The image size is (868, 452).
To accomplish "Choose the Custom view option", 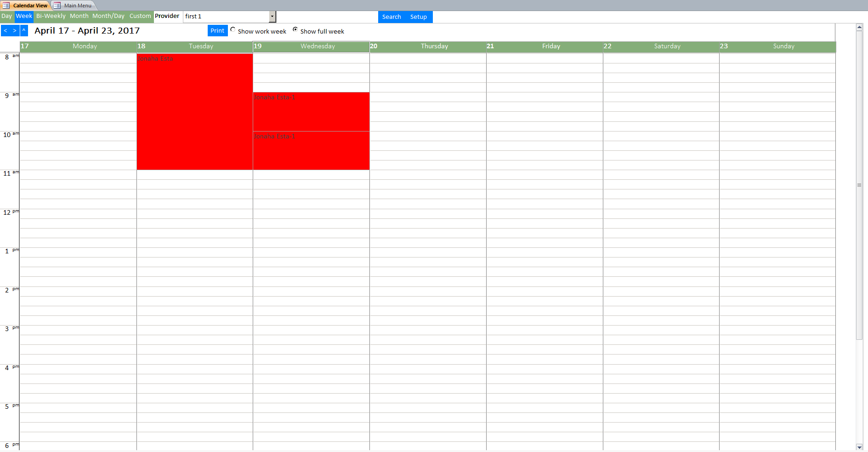I will (x=140, y=16).
